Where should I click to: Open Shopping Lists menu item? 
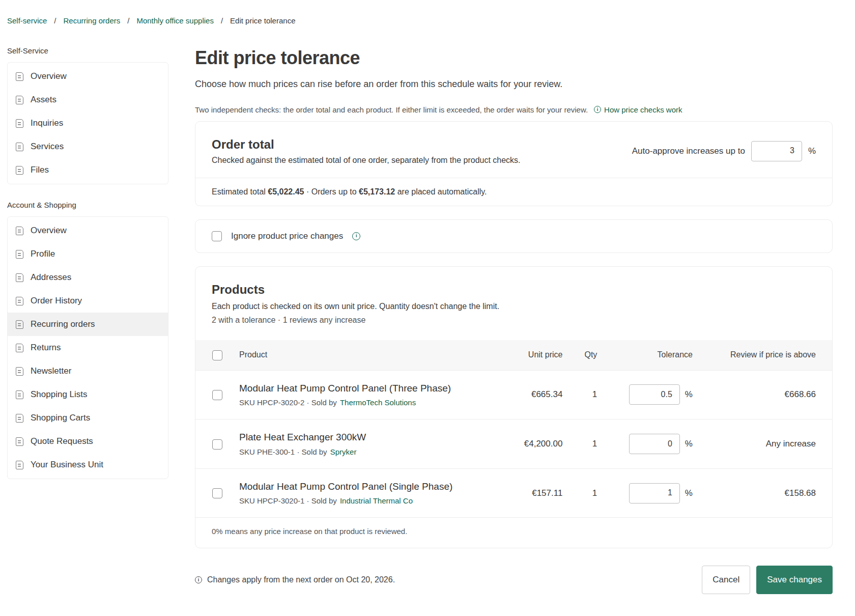(x=88, y=395)
